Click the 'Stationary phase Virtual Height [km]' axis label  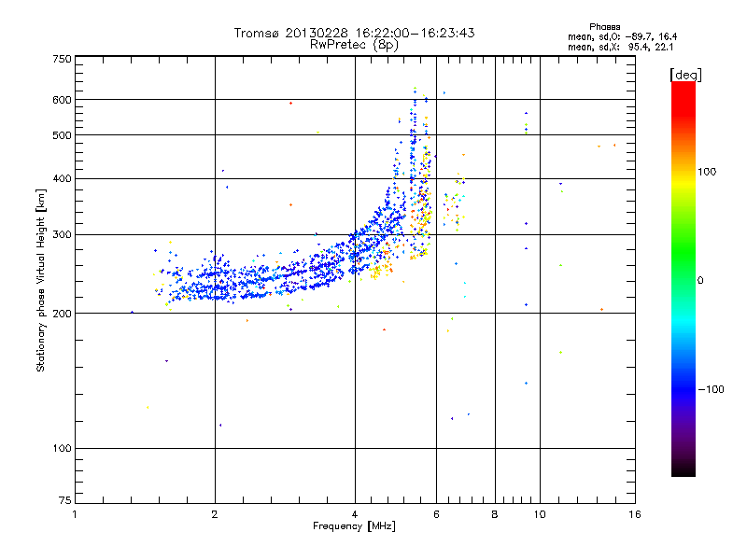pos(41,280)
